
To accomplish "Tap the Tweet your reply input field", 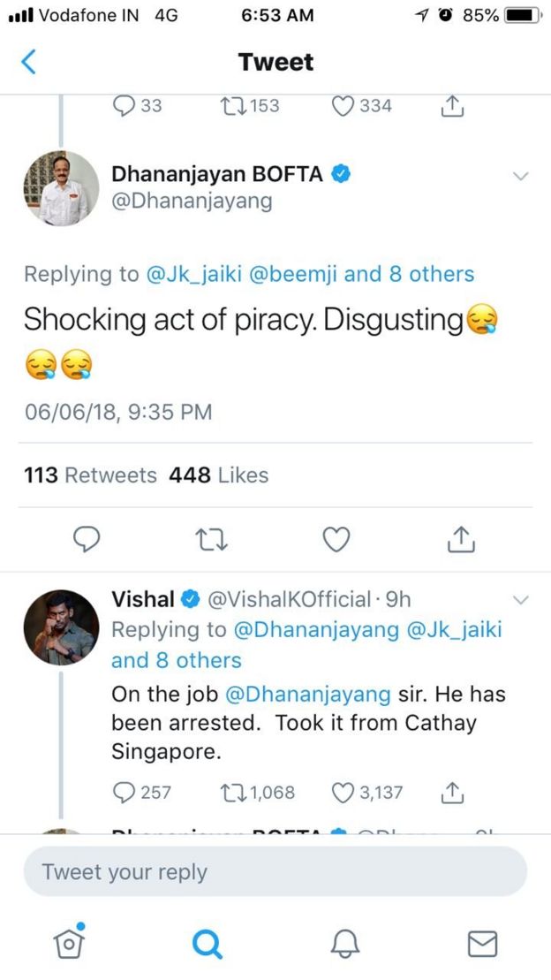I will tap(275, 871).
